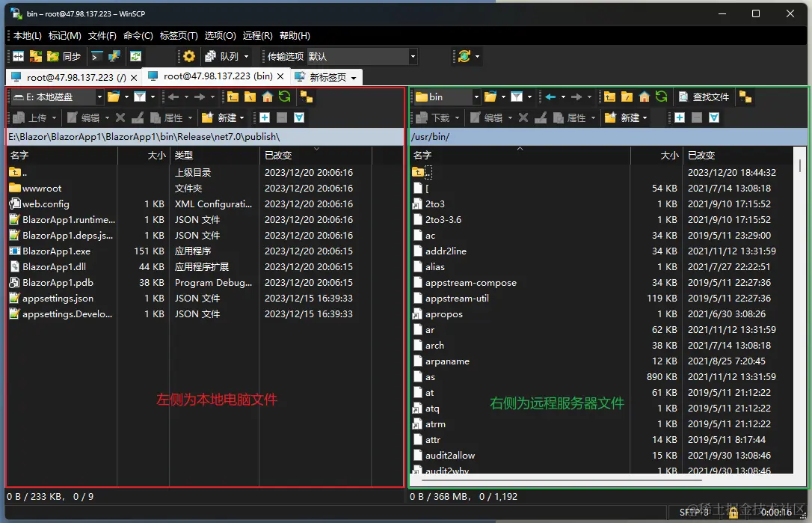Expand the 上传 upload dropdown arrow
Screen dimensions: 812x523
click(x=54, y=117)
